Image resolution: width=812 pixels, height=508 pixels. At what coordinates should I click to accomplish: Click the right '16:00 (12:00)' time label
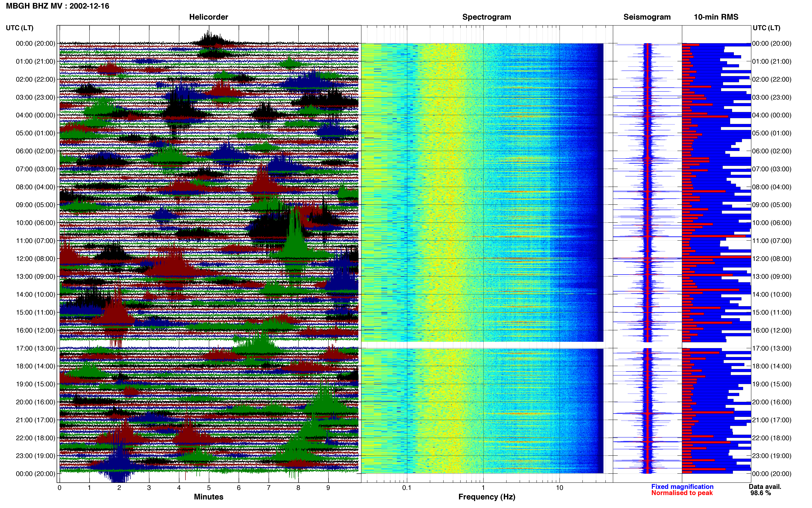772,331
